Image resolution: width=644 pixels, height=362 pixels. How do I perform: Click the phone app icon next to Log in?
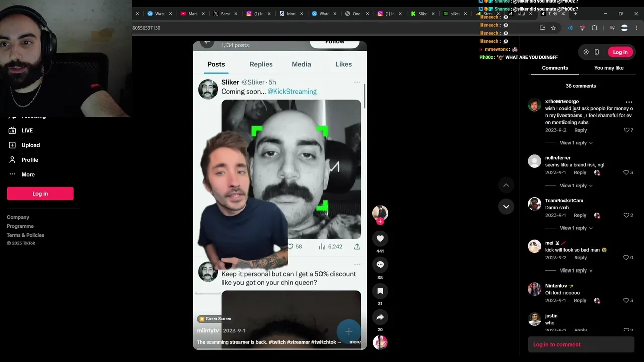(x=597, y=52)
